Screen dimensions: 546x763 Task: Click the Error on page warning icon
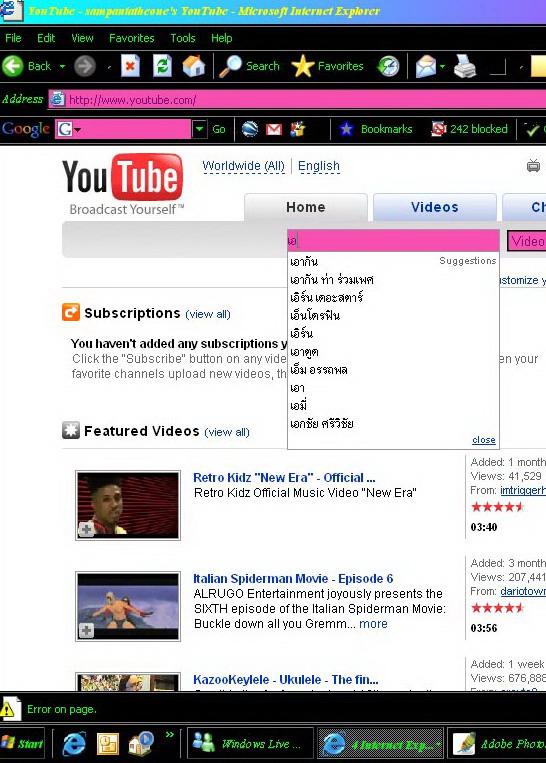tap(9, 709)
